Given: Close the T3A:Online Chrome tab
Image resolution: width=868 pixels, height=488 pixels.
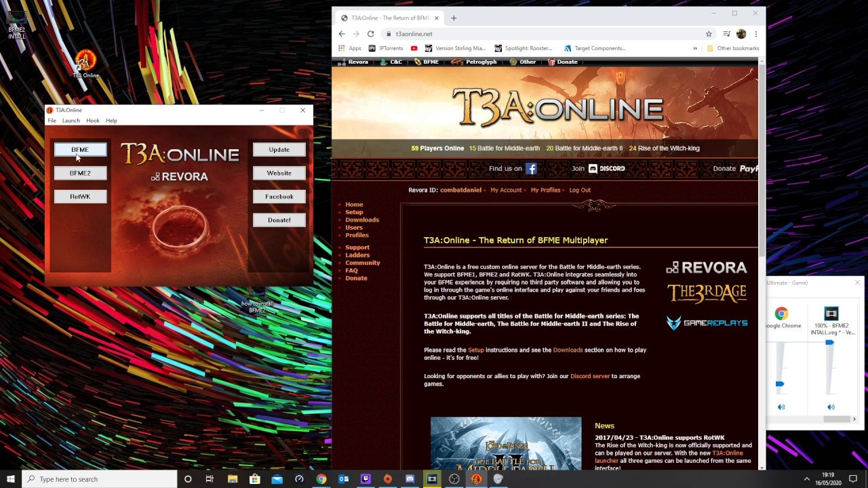Looking at the screenshot, I should [437, 18].
